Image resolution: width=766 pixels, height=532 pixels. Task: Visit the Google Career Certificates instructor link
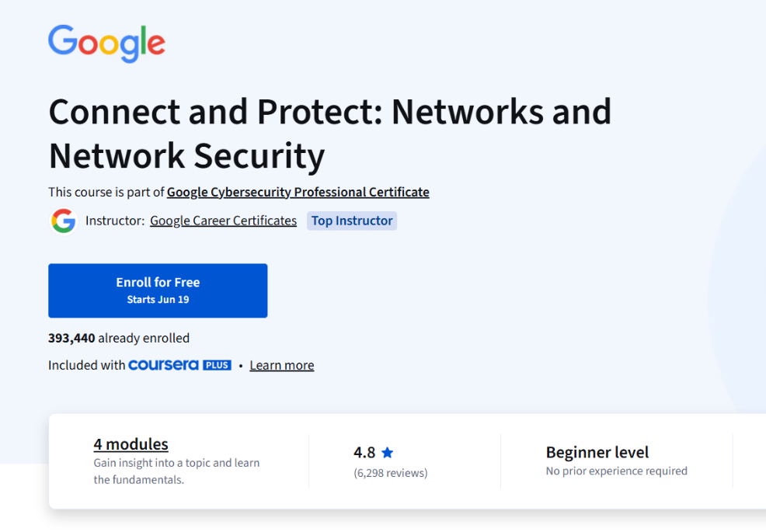(223, 221)
